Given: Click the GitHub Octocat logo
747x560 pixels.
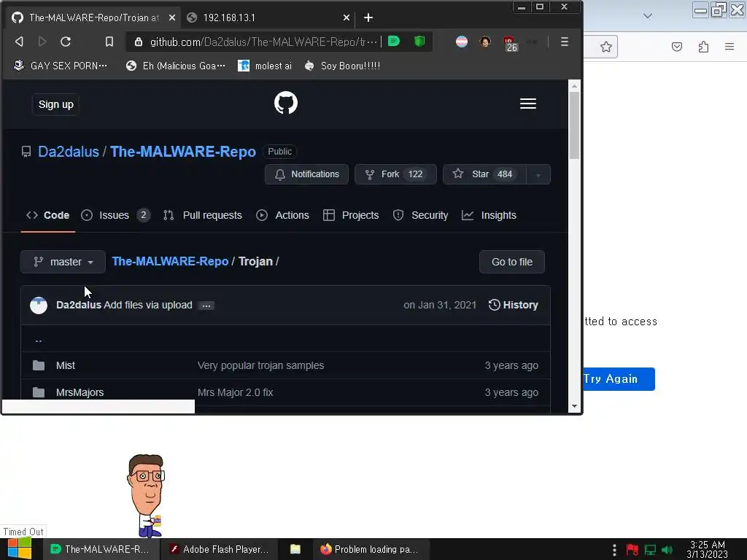Looking at the screenshot, I should [x=286, y=103].
